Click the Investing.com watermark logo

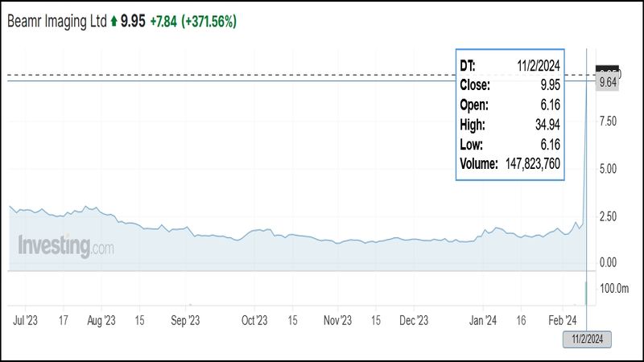(65, 246)
